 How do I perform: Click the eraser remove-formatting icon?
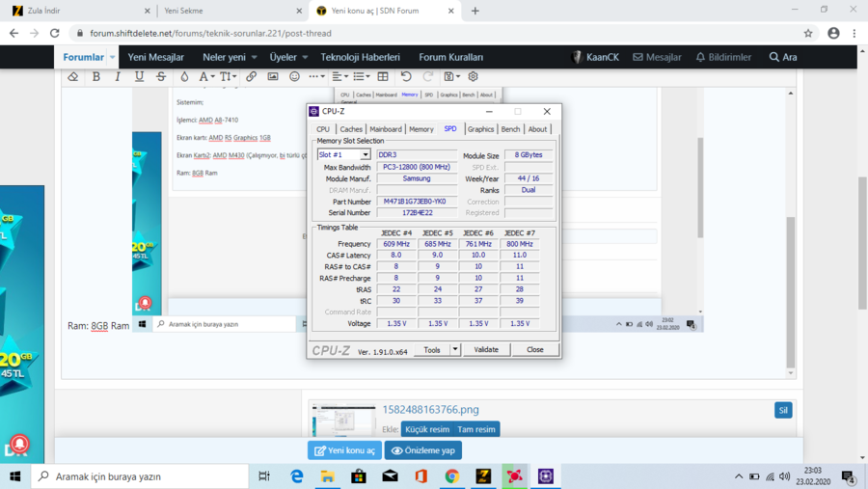click(73, 77)
